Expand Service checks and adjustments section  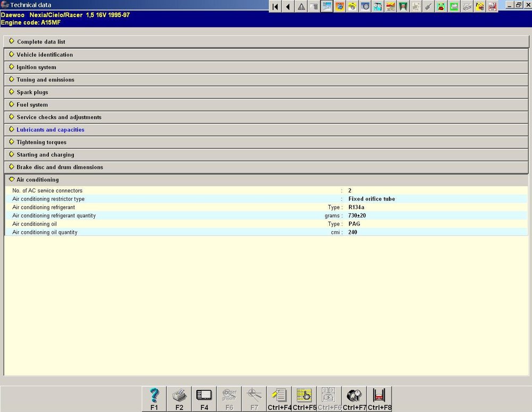coord(267,117)
